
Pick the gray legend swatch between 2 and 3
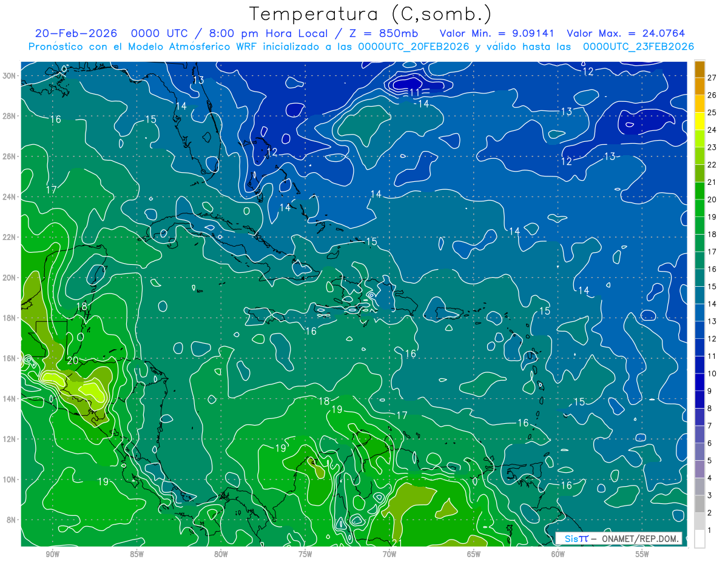coord(699,504)
